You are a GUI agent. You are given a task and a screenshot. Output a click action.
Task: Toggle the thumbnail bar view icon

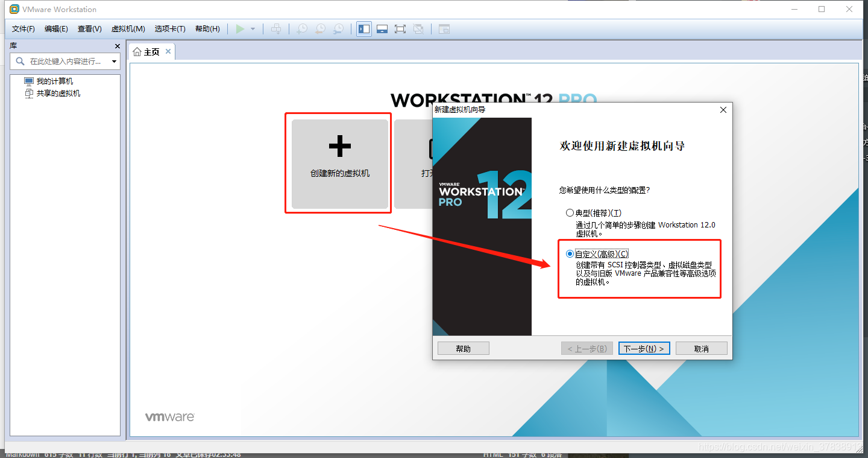[382, 29]
